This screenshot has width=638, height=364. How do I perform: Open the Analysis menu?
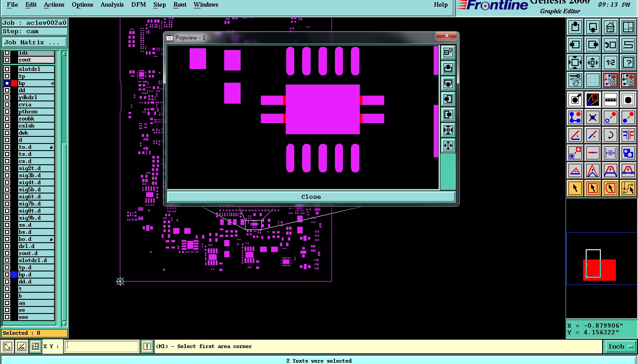112,4
